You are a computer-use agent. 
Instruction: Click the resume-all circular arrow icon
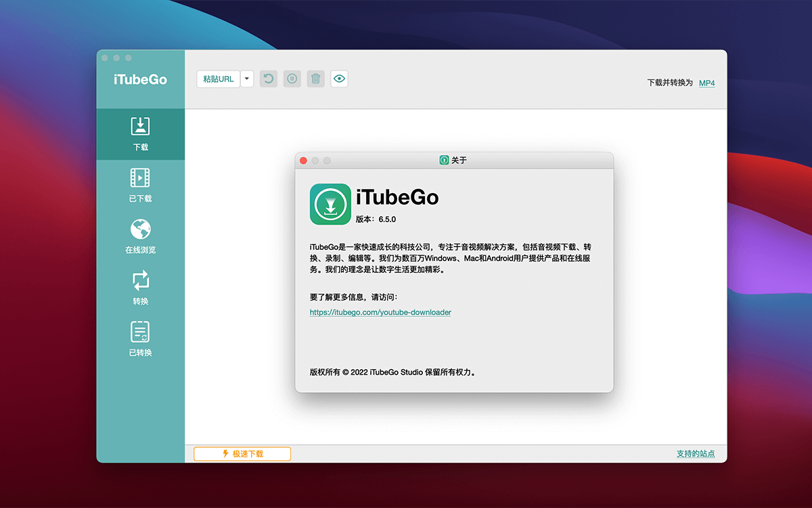[269, 79]
